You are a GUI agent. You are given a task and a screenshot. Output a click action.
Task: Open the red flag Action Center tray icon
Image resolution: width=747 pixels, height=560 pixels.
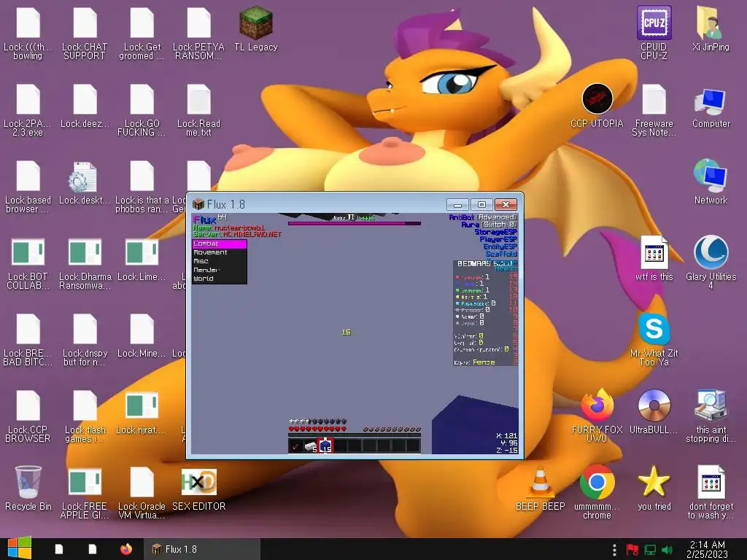pyautogui.click(x=632, y=550)
